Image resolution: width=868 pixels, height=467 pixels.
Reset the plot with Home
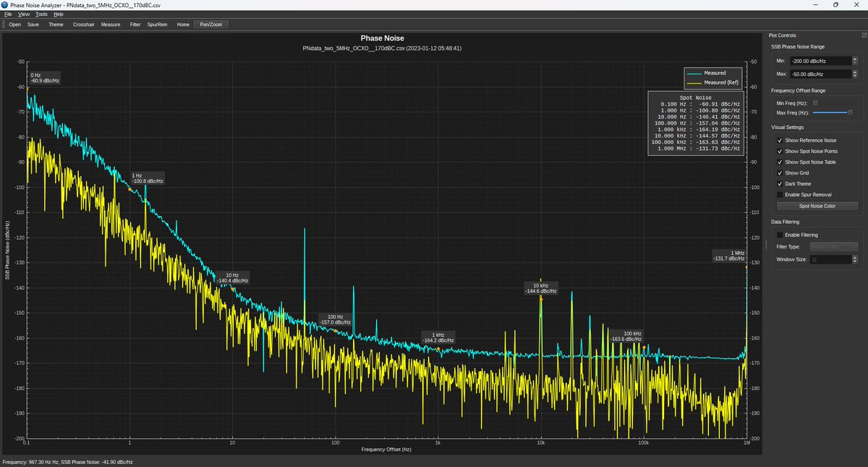[x=183, y=25]
